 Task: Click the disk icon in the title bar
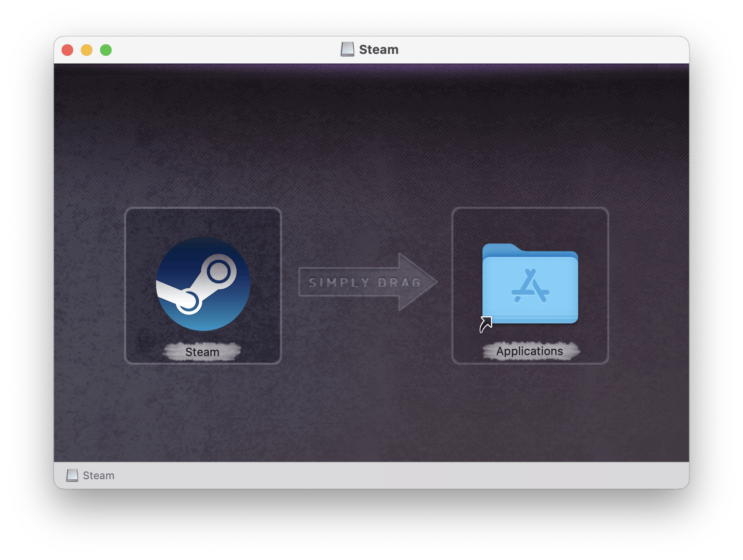pos(347,49)
